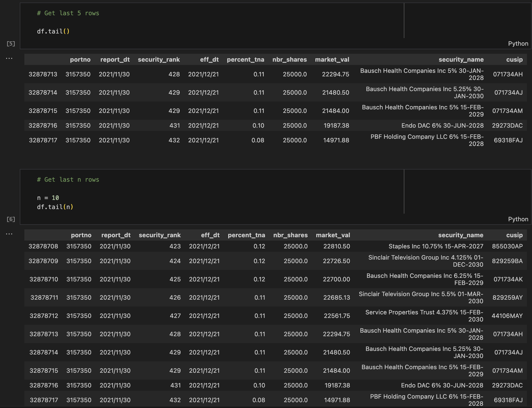The height and width of the screenshot is (408, 532).
Task: Place cursor on the n = 10 line
Action: (x=48, y=198)
